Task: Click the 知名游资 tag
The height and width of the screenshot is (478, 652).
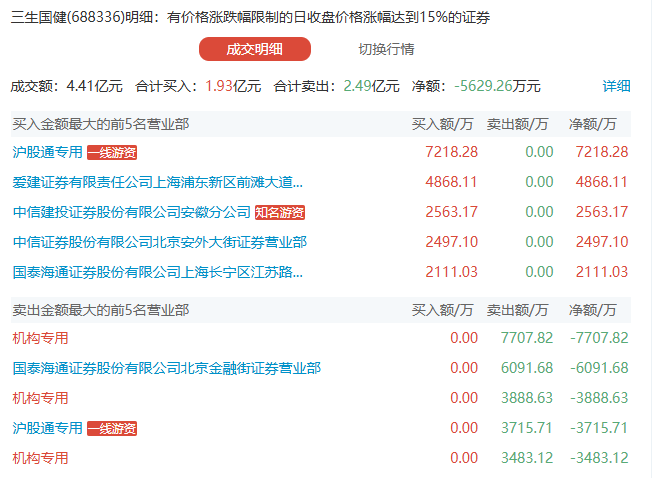Action: pos(280,212)
